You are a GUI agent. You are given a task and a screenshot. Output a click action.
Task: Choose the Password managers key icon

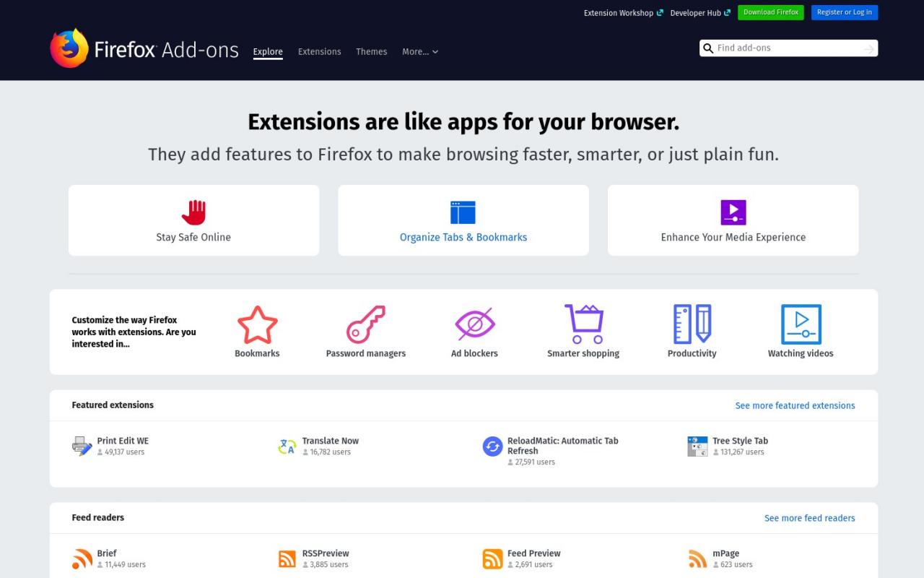[x=365, y=325]
